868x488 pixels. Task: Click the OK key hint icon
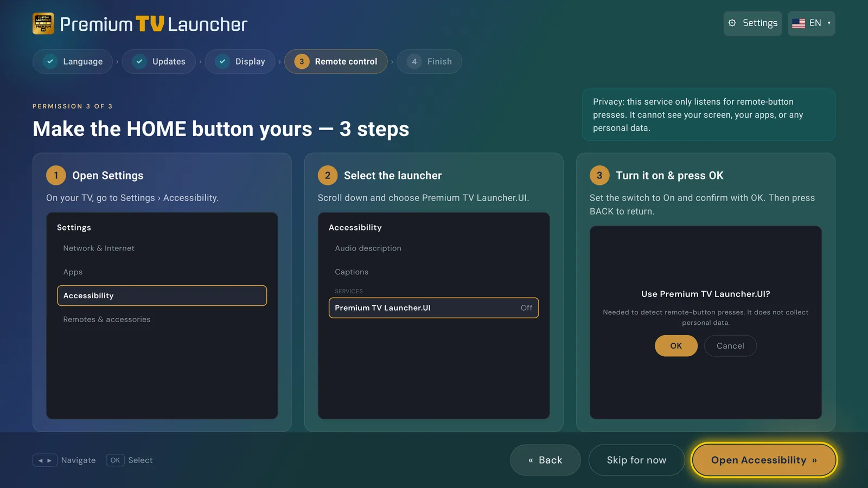(115, 460)
